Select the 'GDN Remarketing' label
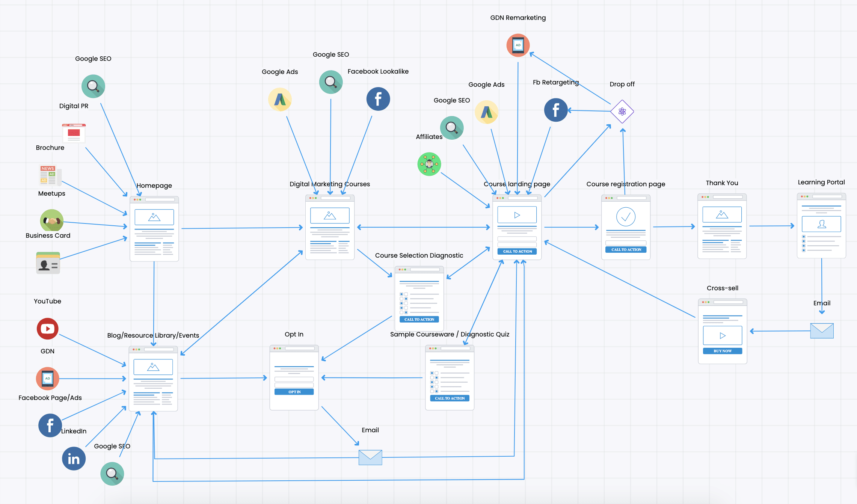The width and height of the screenshot is (857, 504). point(518,18)
